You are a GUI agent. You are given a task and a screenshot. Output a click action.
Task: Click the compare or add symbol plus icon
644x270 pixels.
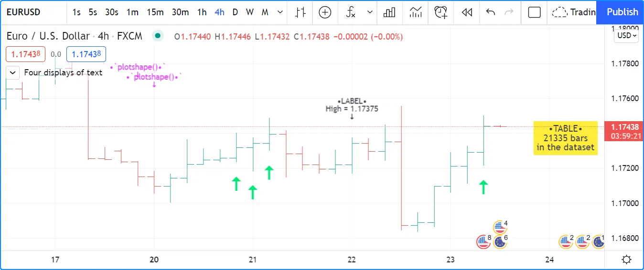[x=325, y=12]
